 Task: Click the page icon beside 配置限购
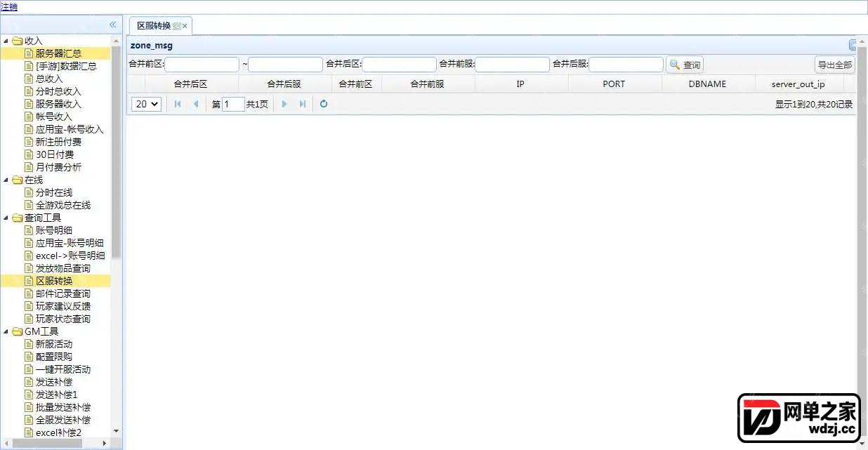(29, 357)
